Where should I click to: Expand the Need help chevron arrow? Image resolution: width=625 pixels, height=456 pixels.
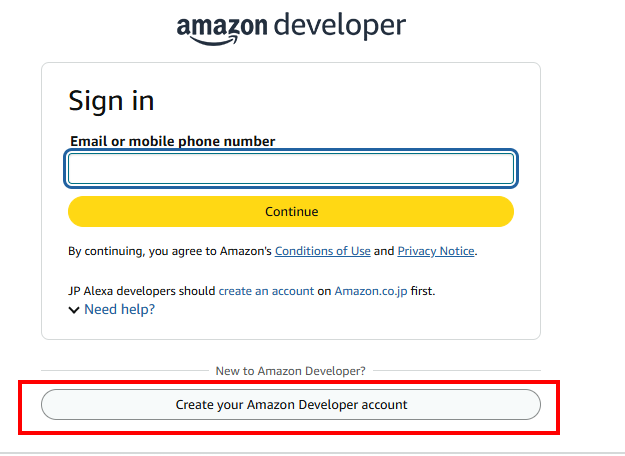[x=74, y=310]
